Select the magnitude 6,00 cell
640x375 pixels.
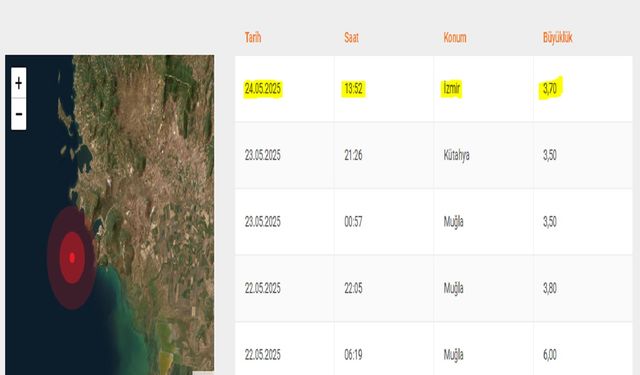tap(550, 355)
